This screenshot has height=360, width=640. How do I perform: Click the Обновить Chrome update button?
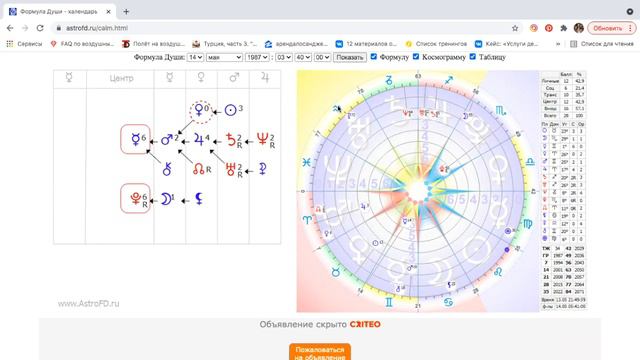611,28
